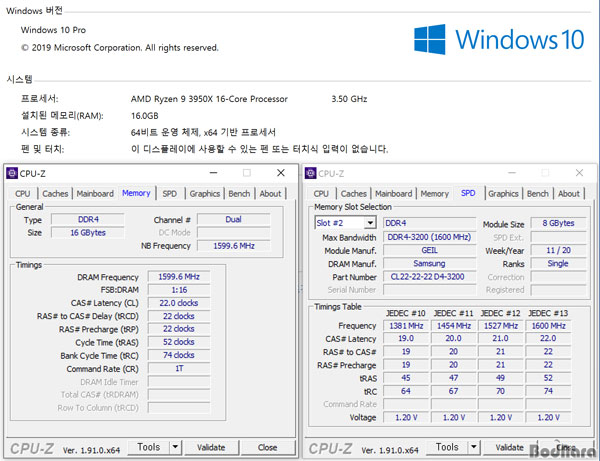Click JEDEC #12 frequency 1527 MHz

(501, 326)
